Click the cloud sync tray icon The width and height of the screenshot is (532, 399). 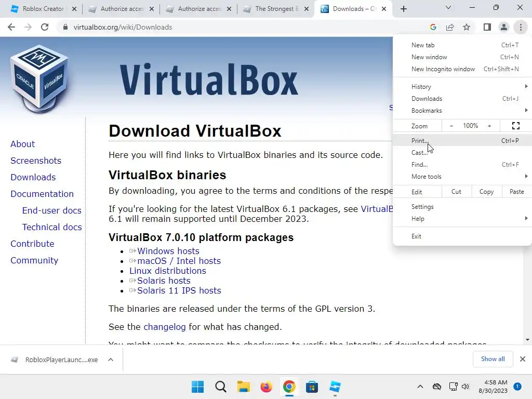(437, 387)
